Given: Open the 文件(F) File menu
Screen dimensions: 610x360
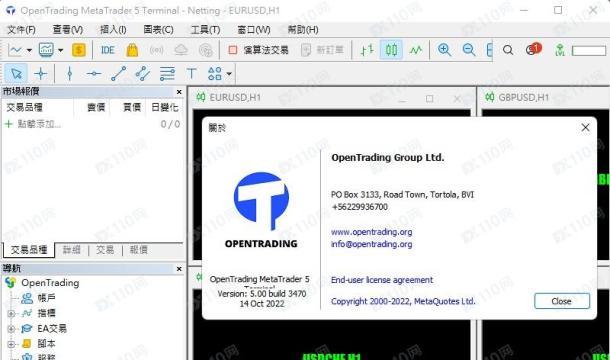Looking at the screenshot, I should 21,30.
